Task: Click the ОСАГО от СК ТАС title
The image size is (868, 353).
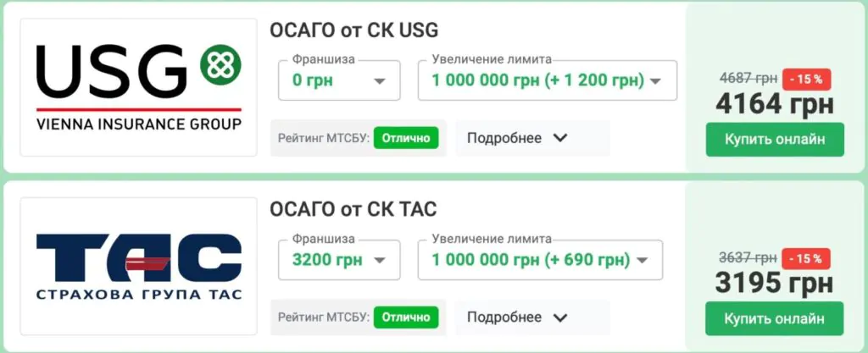Action: [x=353, y=209]
